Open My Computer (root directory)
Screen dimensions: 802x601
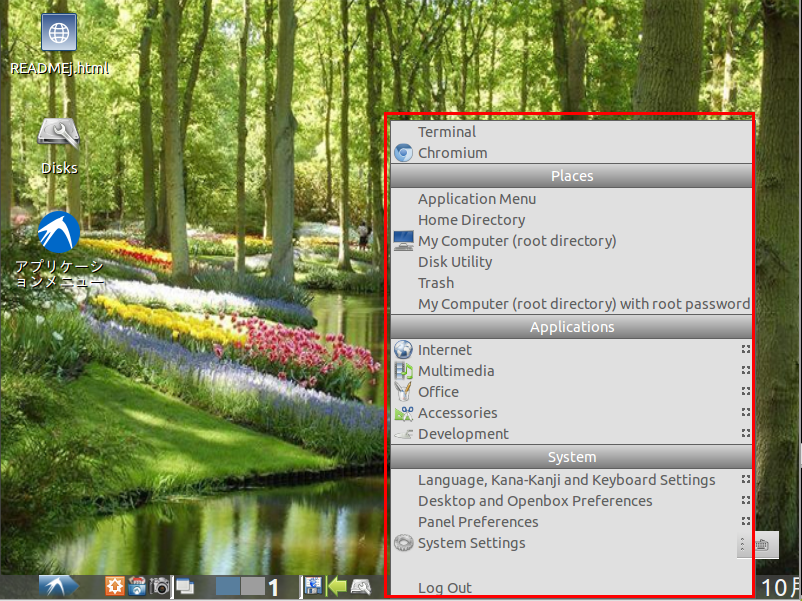click(571, 241)
